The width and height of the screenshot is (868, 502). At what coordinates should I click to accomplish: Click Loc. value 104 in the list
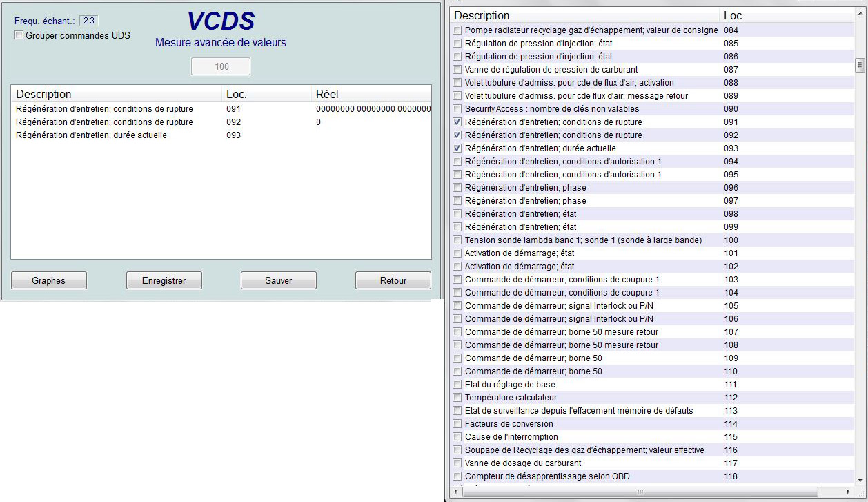(731, 293)
